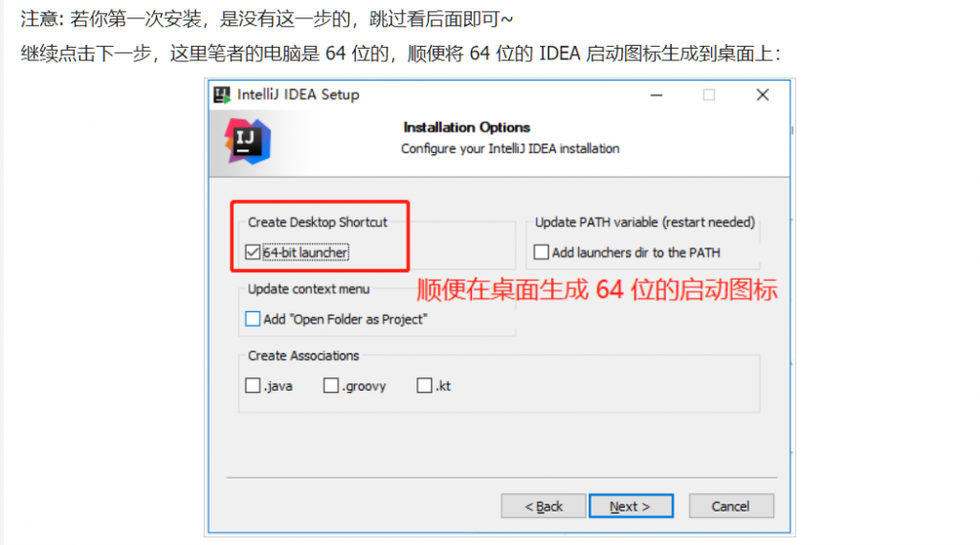Cancel the installation

point(731,506)
